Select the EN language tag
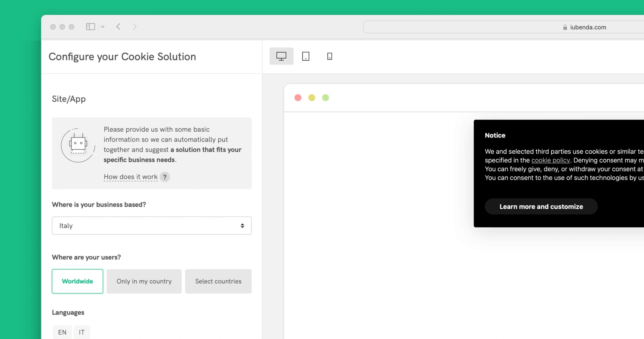Viewport: 644px width, 339px height. [x=62, y=332]
